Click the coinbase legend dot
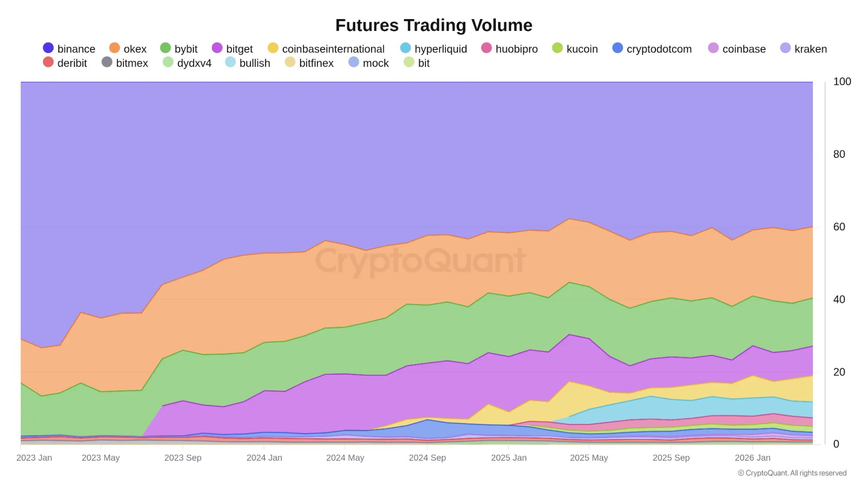The width and height of the screenshot is (868, 488). (713, 48)
